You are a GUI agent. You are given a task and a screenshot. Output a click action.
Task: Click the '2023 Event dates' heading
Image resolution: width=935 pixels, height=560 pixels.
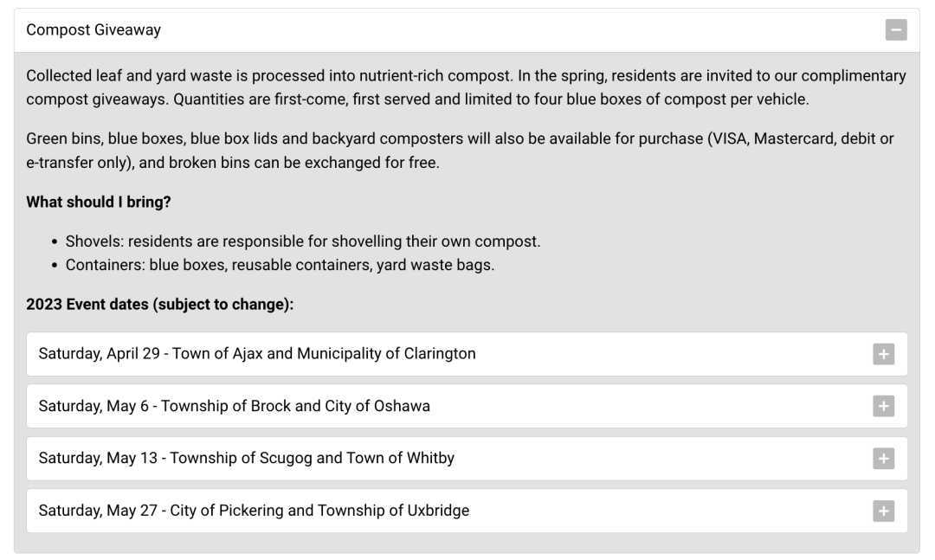click(x=160, y=305)
